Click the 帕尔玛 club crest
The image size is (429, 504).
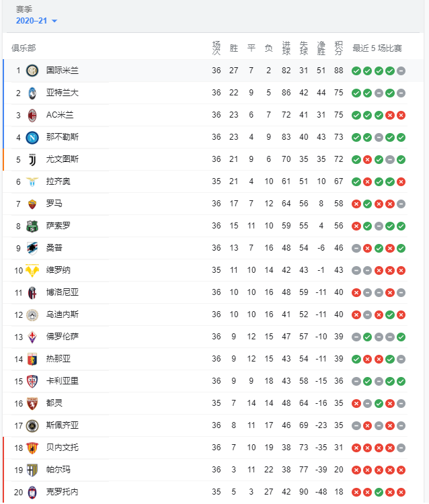[32, 470]
